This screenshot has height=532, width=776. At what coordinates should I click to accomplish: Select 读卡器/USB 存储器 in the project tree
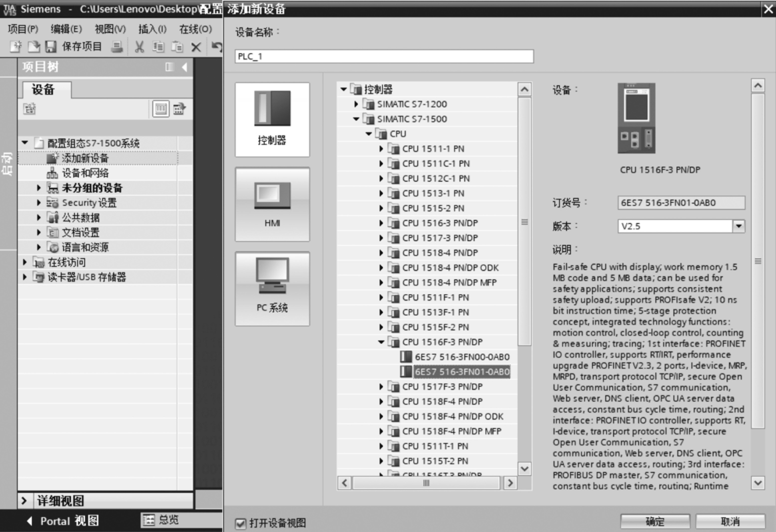coord(87,277)
